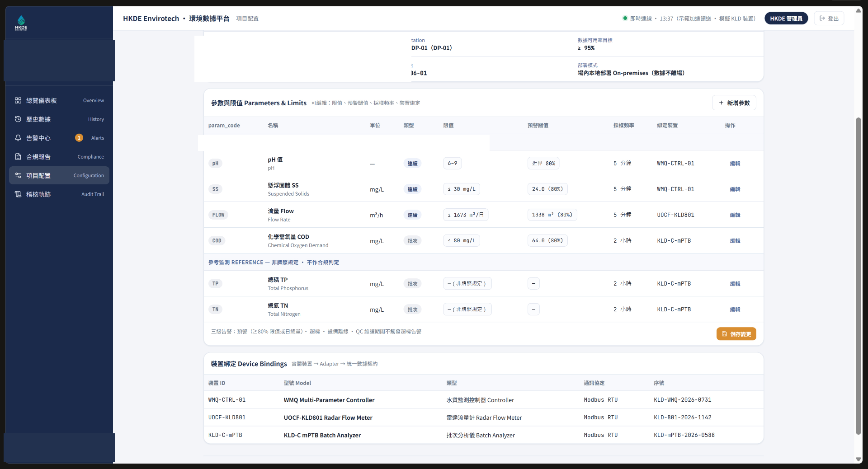The width and height of the screenshot is (868, 469).
Task: Click the logout arrow icon
Action: (x=822, y=18)
